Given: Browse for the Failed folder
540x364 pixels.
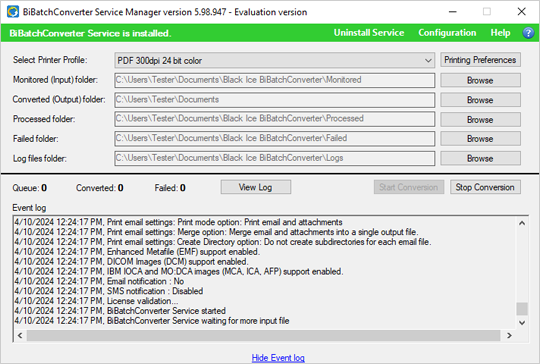Looking at the screenshot, I should coord(480,139).
